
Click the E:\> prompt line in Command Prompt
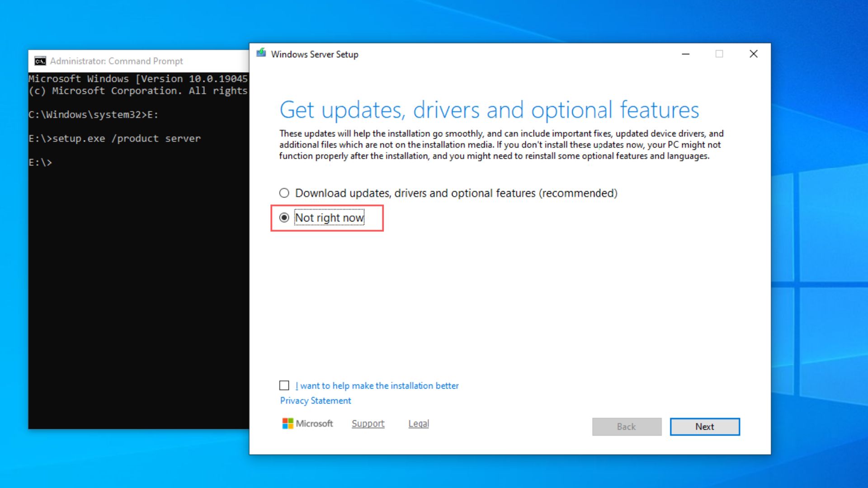pyautogui.click(x=40, y=162)
